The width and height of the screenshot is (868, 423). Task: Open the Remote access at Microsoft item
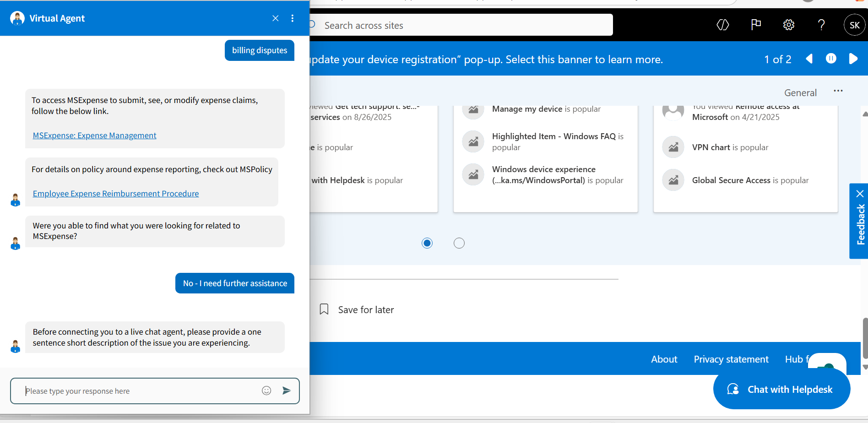pos(746,113)
